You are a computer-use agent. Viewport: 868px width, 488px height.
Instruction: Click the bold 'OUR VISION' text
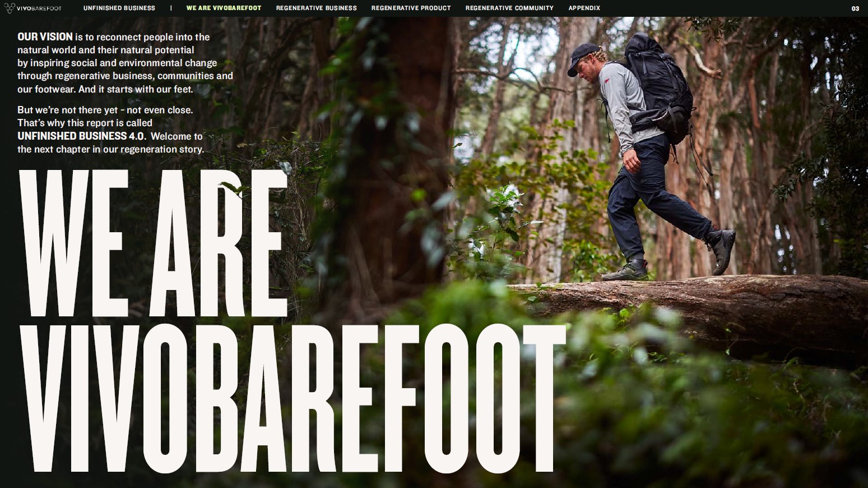45,36
